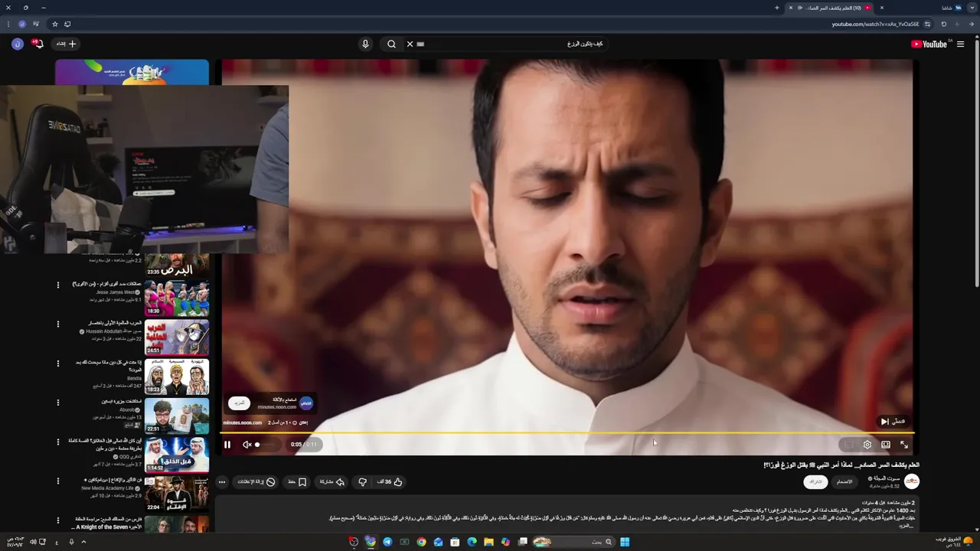The height and width of the screenshot is (551, 980).
Task: Open on-screen keyboard icon in search
Action: 420,44
